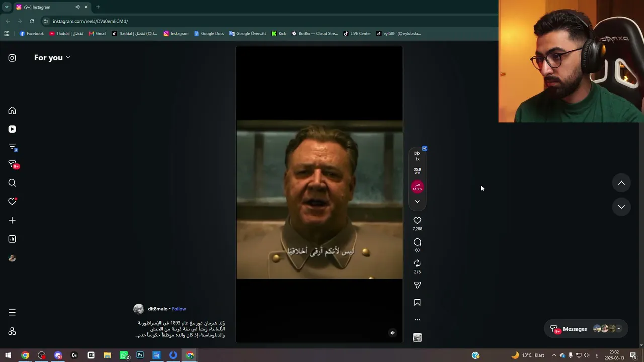Open WhatsApp from the taskbar
This screenshot has height=362, width=644.
(124, 355)
